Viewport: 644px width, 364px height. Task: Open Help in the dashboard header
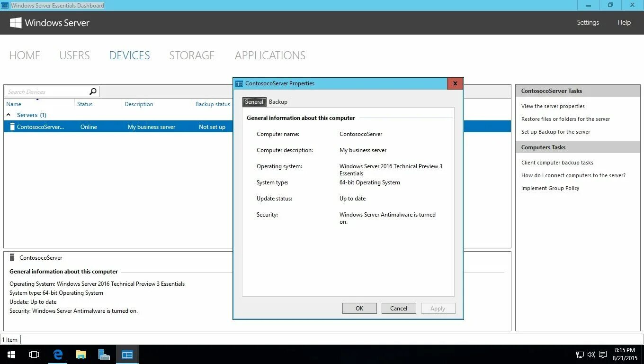click(x=624, y=22)
